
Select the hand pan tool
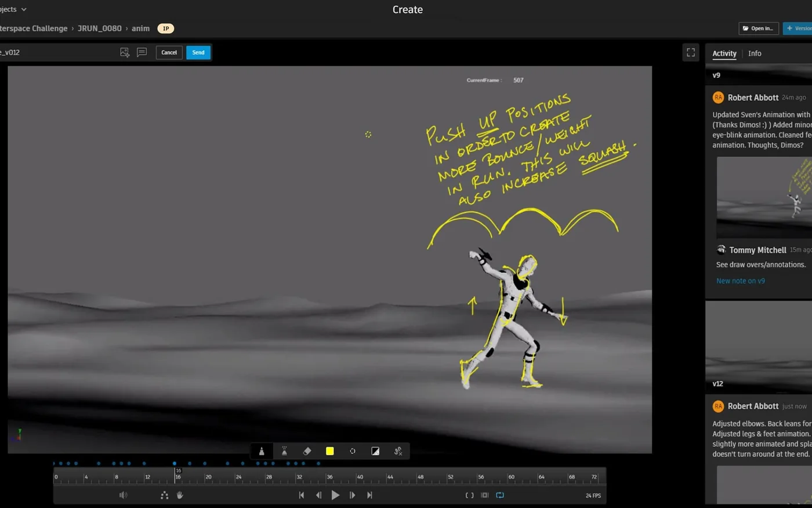(x=180, y=495)
